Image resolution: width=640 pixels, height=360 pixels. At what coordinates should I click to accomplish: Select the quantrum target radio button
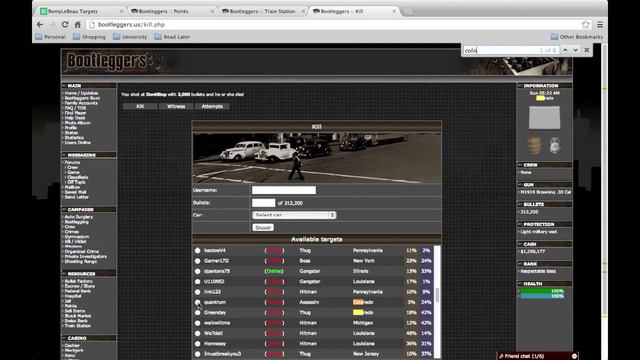pyautogui.click(x=198, y=302)
